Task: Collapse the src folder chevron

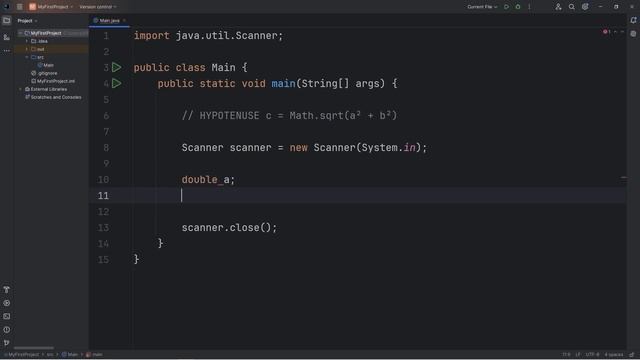Action: point(27,57)
